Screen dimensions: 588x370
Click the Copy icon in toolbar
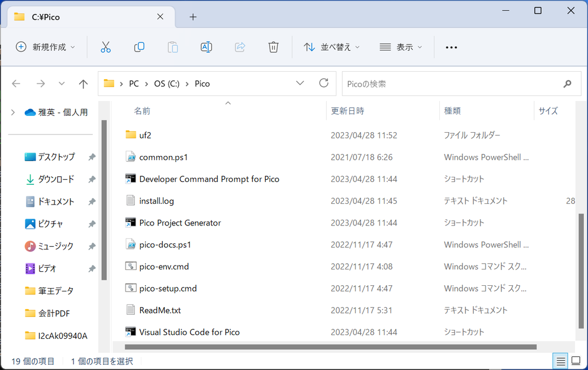point(139,47)
